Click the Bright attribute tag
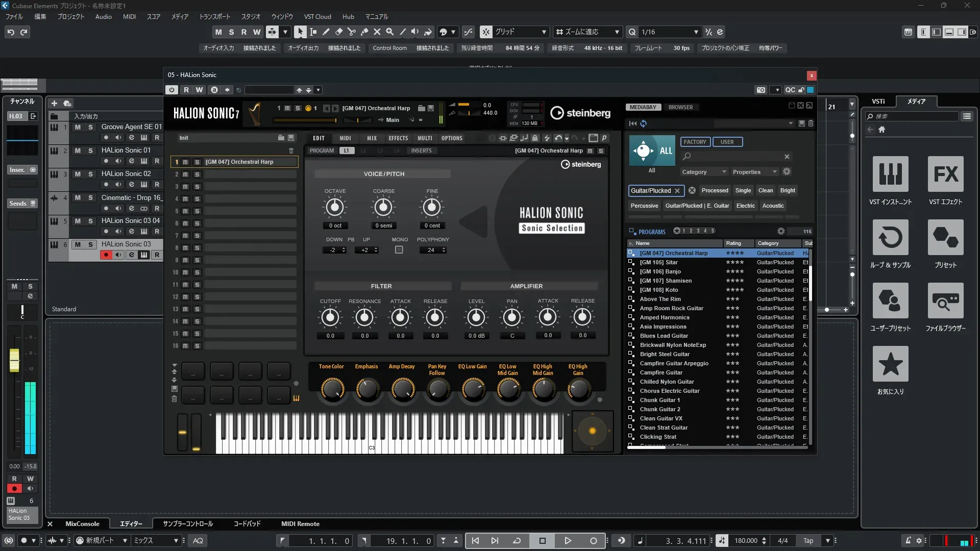Screen dimensions: 980x551 (x=787, y=190)
